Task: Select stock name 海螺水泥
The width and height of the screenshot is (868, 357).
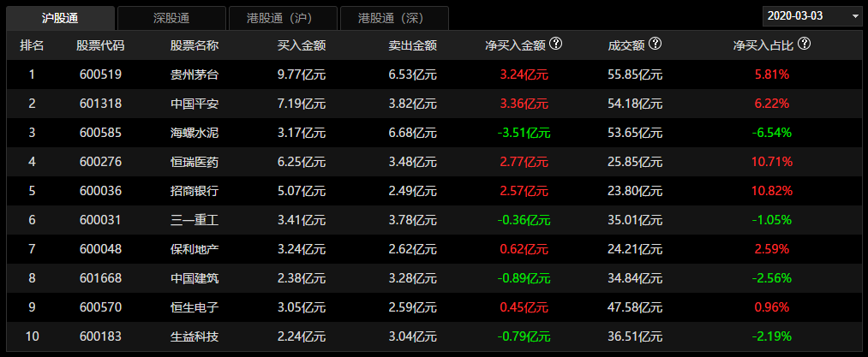Action: coord(195,133)
